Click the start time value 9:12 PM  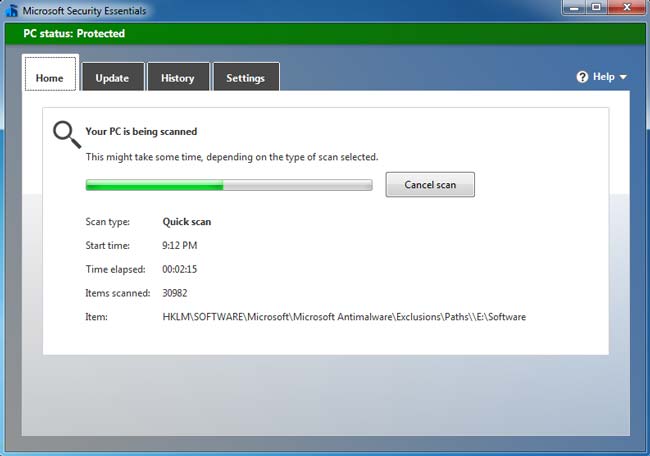[179, 245]
